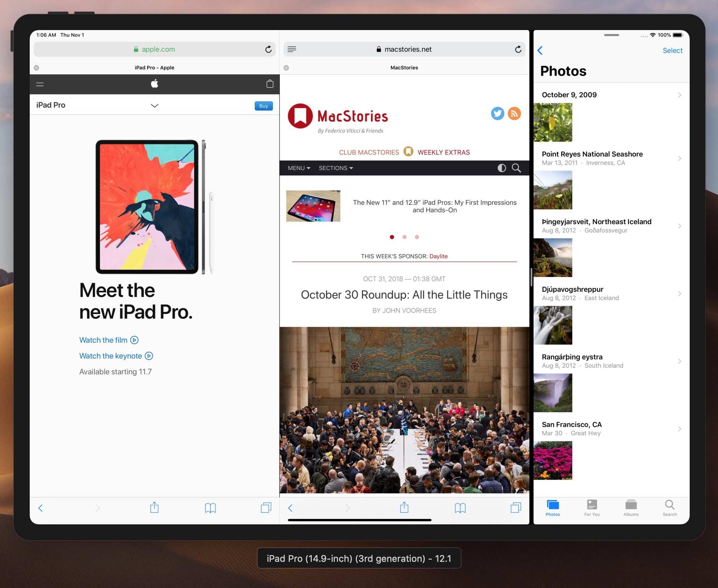Open the CLUB MACSTORIES link

pyautogui.click(x=369, y=152)
